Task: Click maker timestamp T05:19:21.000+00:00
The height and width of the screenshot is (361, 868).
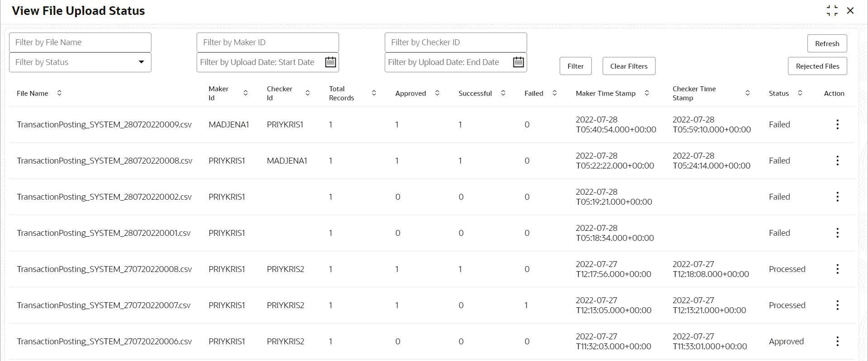Action: (614, 202)
